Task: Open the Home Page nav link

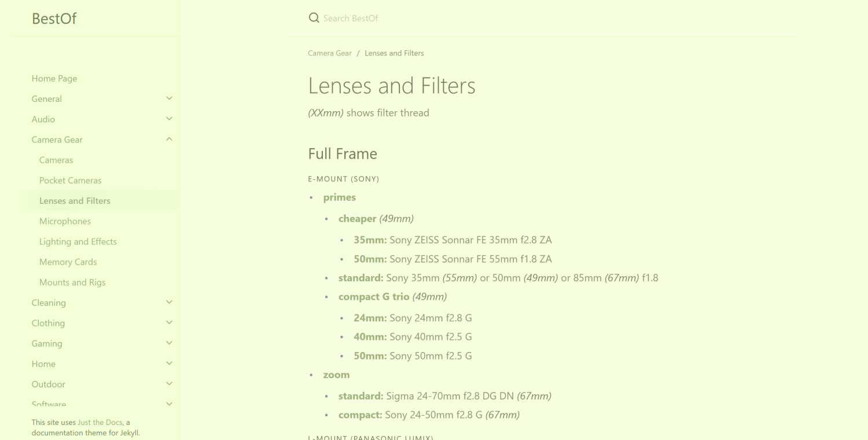Action: pyautogui.click(x=54, y=79)
